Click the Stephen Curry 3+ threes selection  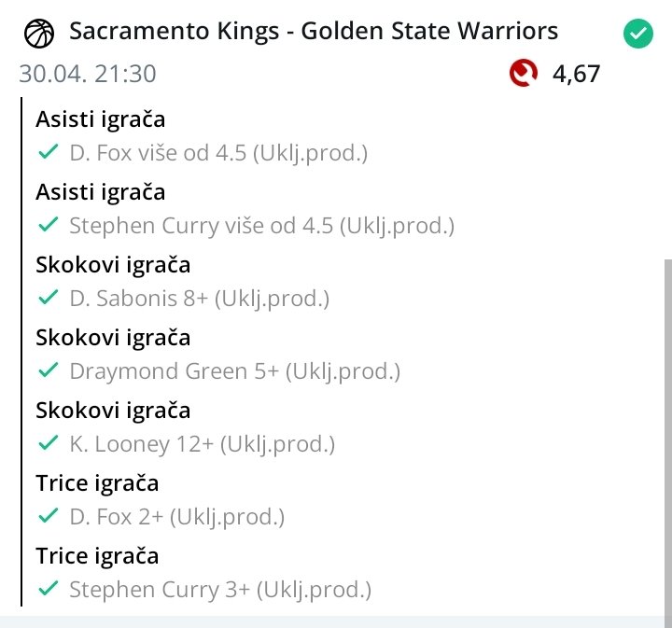220,590
